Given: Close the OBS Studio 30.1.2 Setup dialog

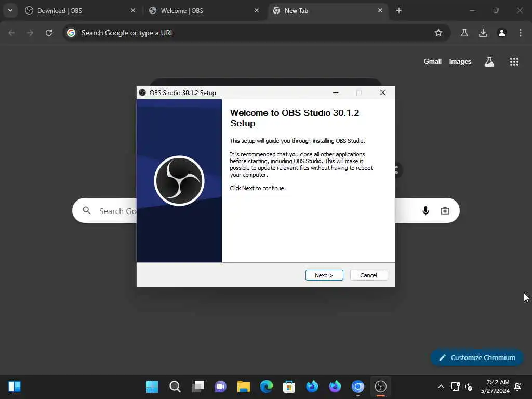Looking at the screenshot, I should pyautogui.click(x=383, y=92).
